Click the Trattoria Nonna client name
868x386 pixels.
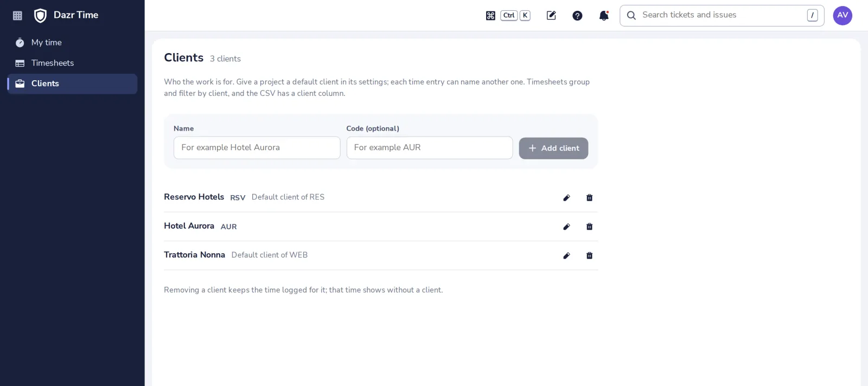point(194,255)
